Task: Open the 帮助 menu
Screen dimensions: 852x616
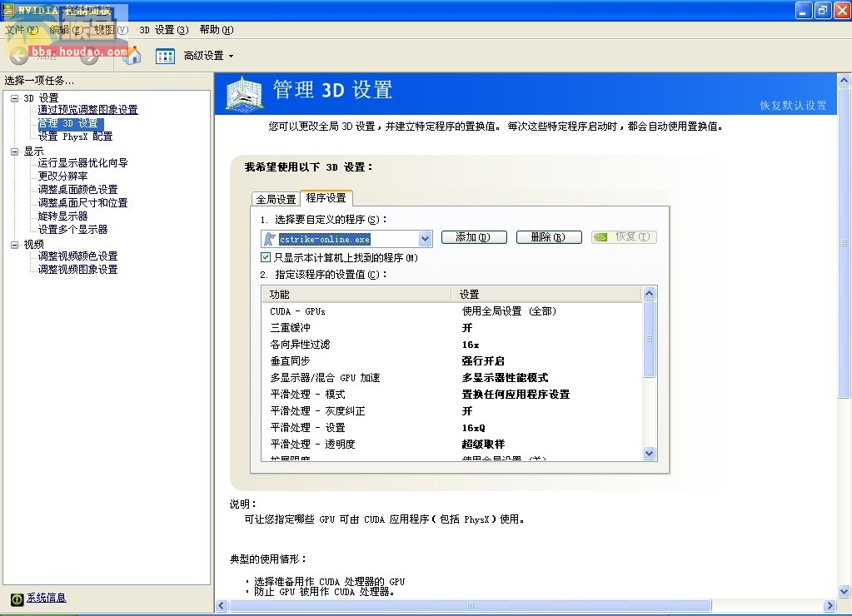Action: click(217, 30)
